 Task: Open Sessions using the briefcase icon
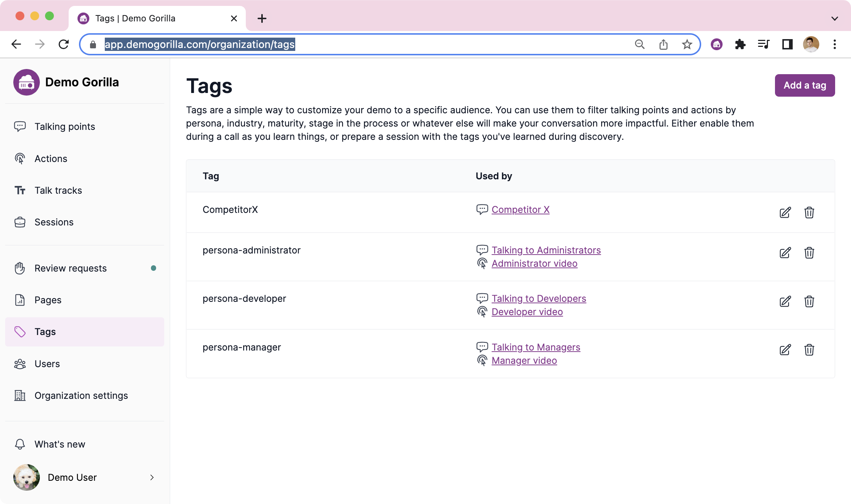(20, 222)
